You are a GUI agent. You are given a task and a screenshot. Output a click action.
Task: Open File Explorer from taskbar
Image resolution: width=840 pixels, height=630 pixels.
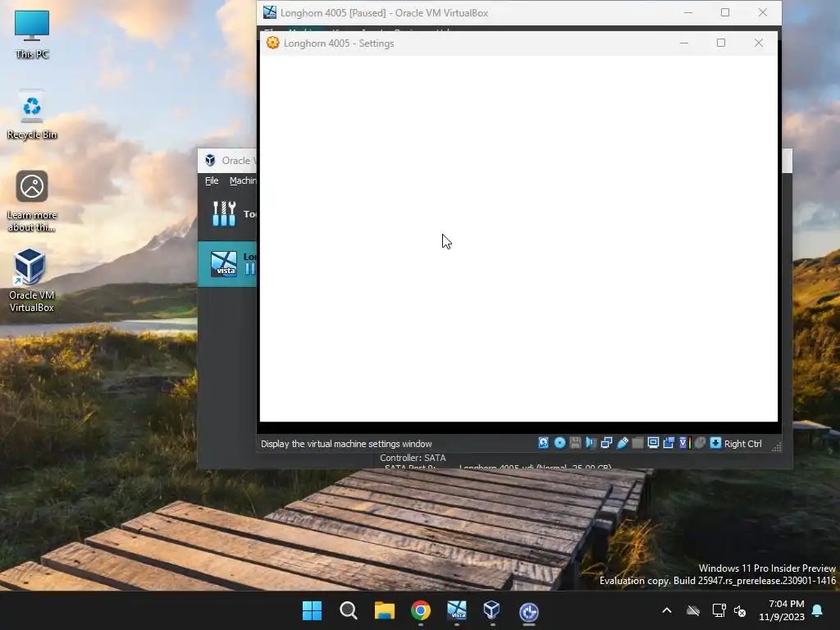pos(384,610)
